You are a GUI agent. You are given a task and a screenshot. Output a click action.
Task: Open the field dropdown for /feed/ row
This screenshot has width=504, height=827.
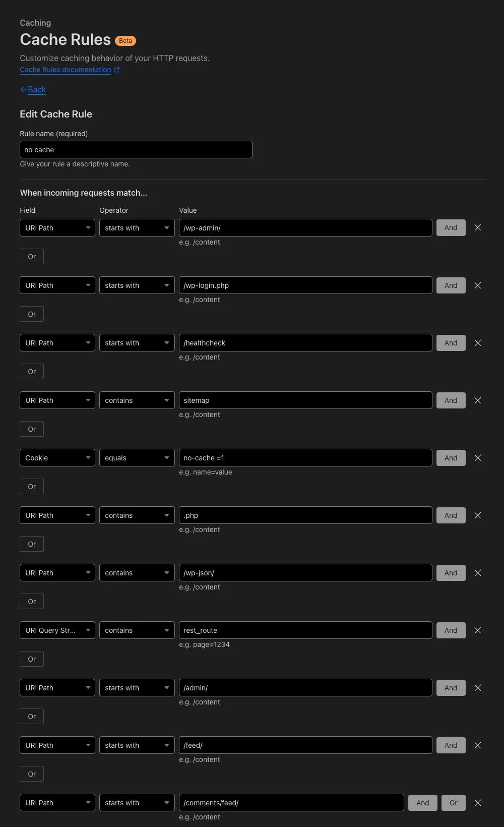pos(57,745)
